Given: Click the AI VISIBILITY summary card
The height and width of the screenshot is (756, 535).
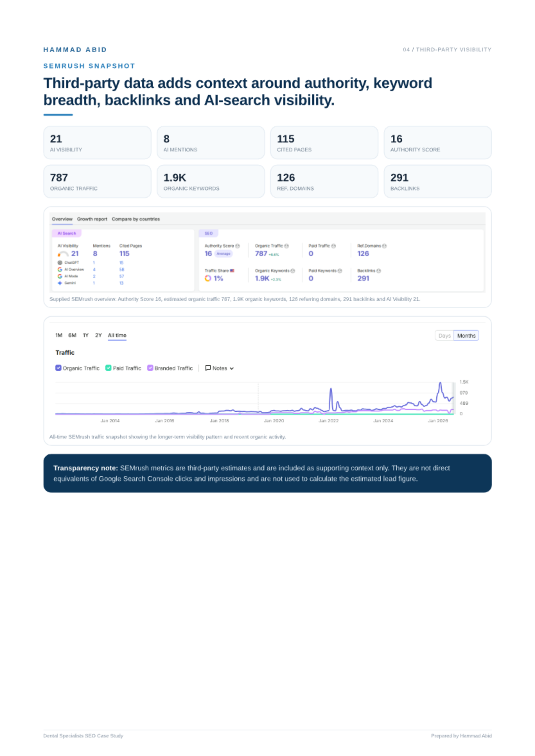Looking at the screenshot, I should click(98, 142).
